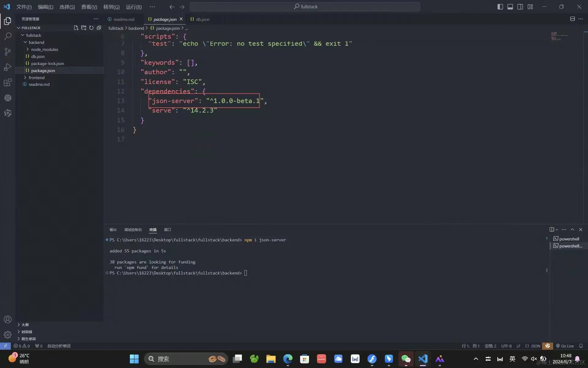Click the Go Live status bar button
Viewport: 588px width, 368px height.
click(565, 346)
